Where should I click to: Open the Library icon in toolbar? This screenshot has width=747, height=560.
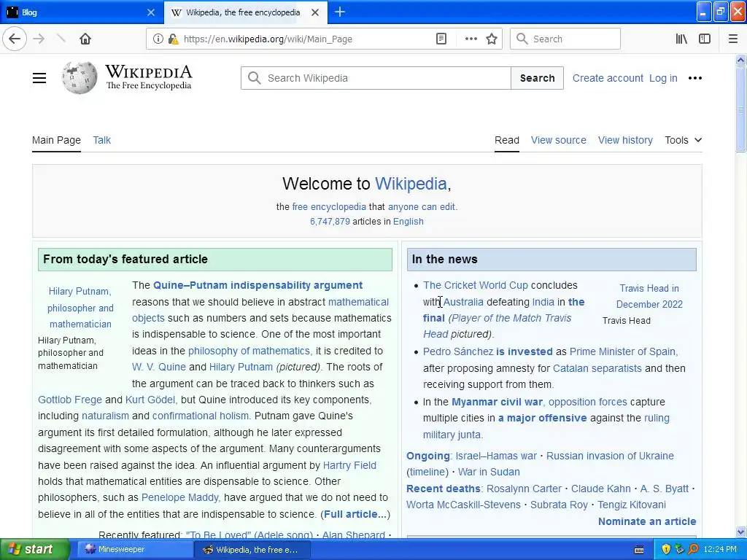pyautogui.click(x=681, y=39)
